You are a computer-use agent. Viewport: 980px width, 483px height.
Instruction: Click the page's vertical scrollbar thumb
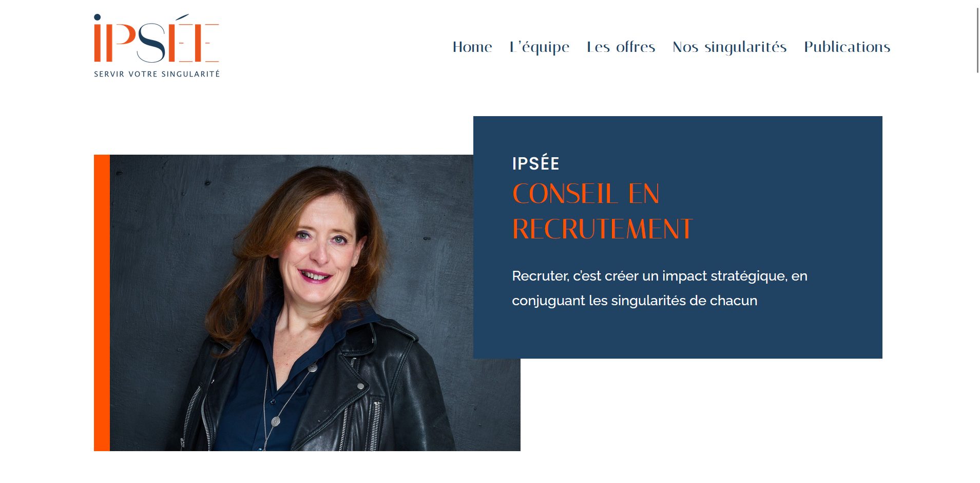[x=977, y=40]
